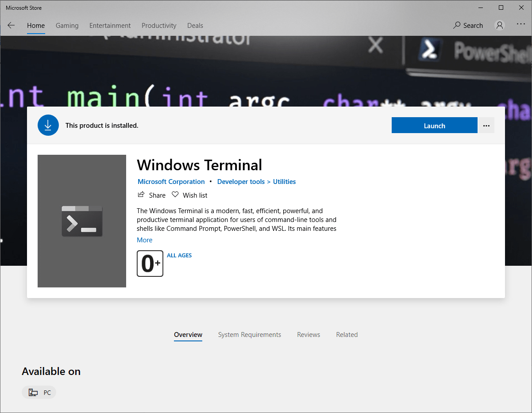Image resolution: width=532 pixels, height=413 pixels.
Task: Open the Deals tab
Action: point(195,26)
